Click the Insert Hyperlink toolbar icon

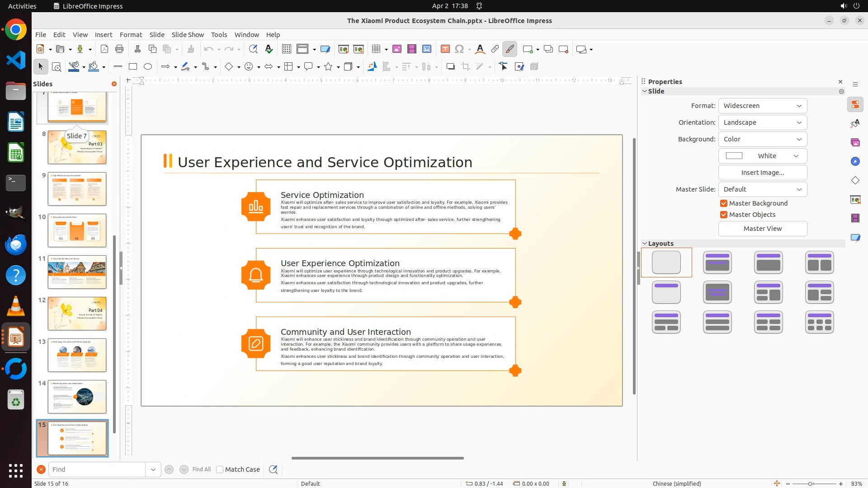[x=495, y=49]
